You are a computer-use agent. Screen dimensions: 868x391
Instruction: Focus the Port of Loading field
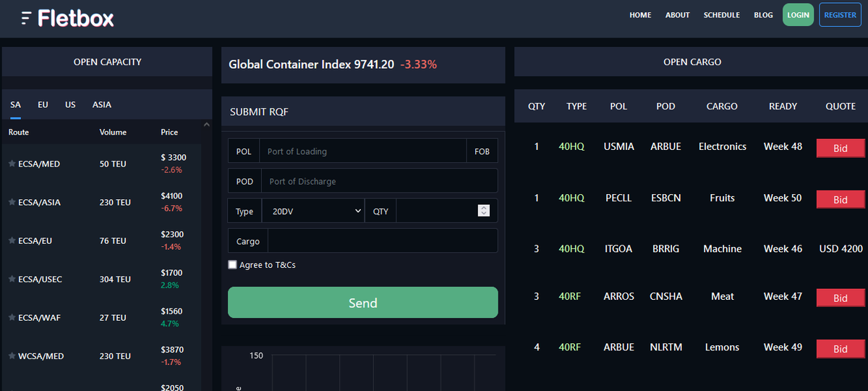pyautogui.click(x=362, y=151)
